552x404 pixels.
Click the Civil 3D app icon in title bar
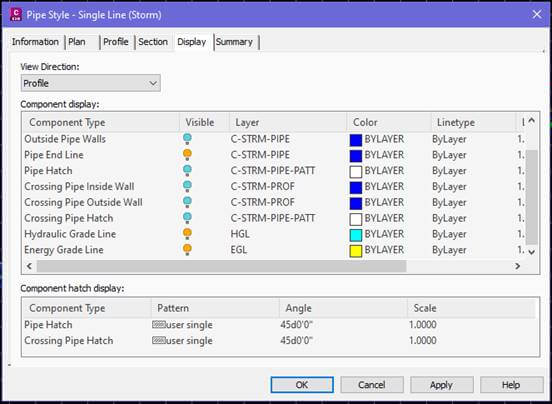(x=16, y=14)
